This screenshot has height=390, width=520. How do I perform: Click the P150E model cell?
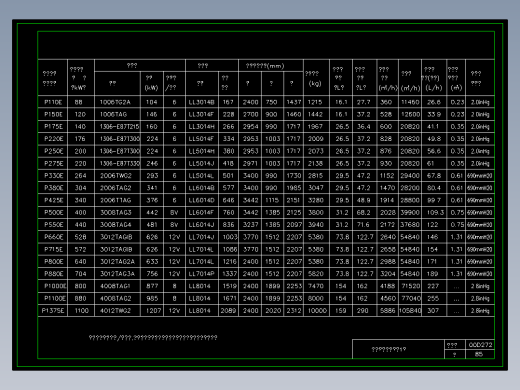(53, 115)
